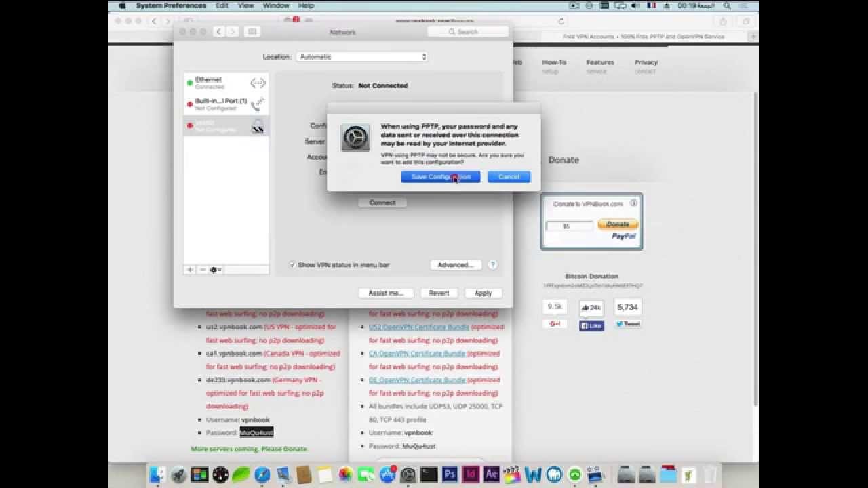
Task: Click the ca1.vpnbook.com server text
Action: (x=234, y=353)
